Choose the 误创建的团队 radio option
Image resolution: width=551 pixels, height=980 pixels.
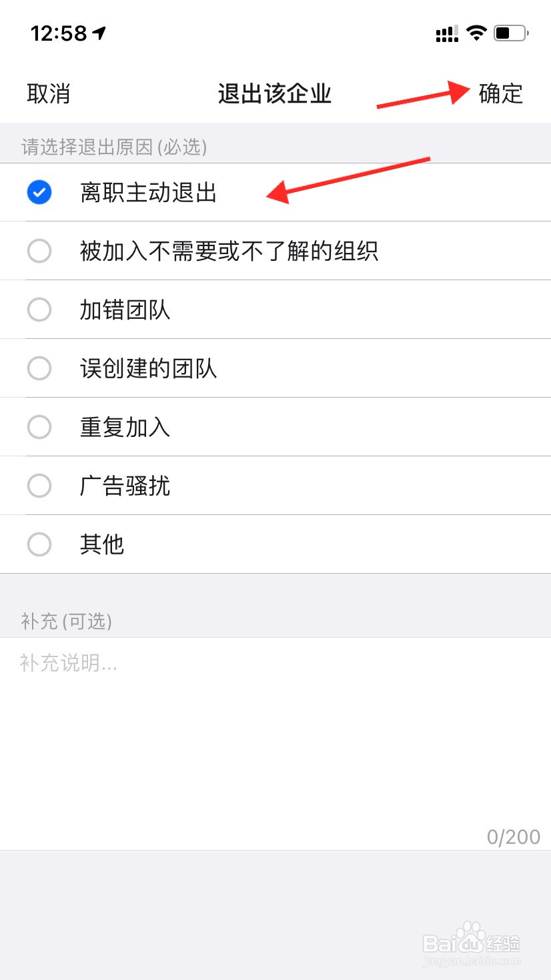[39, 368]
